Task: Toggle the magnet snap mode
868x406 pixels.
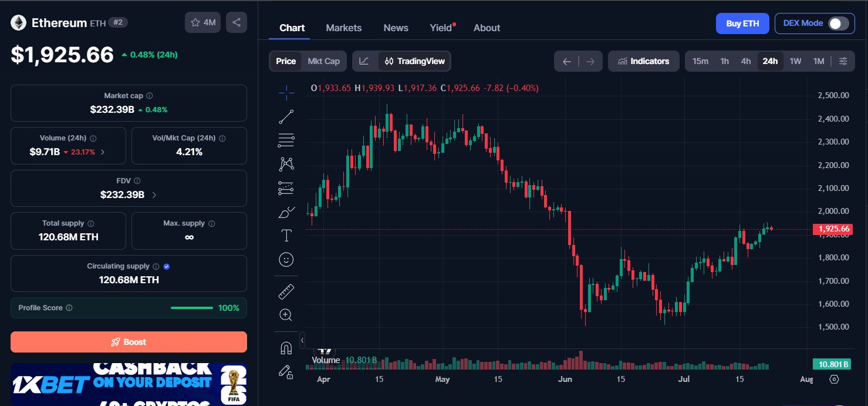Action: 286,348
